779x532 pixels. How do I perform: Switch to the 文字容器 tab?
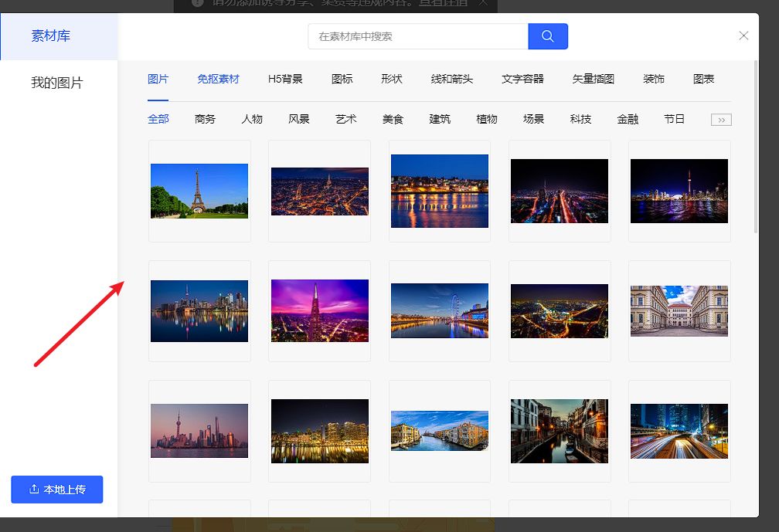(522, 79)
